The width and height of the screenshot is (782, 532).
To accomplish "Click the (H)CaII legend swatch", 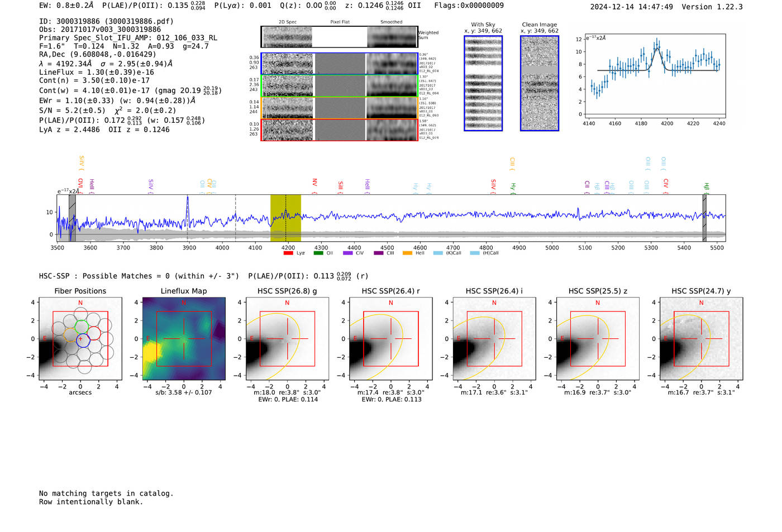I will click(475, 253).
